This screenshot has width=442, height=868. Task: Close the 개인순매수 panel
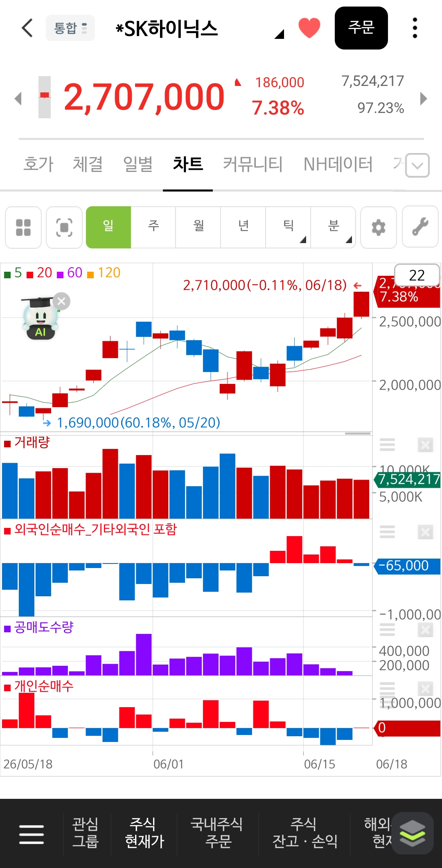425,689
